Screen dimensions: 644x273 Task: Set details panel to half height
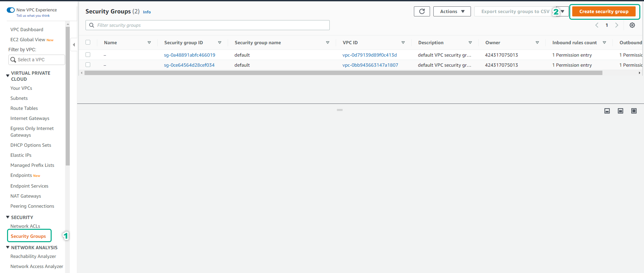[620, 111]
